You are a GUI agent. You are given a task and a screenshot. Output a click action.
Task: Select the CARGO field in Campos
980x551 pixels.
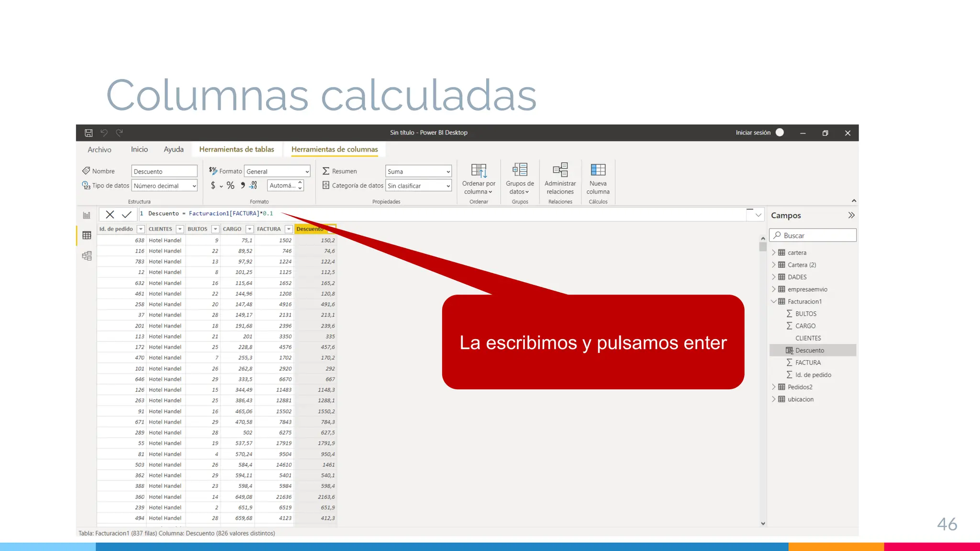(805, 326)
